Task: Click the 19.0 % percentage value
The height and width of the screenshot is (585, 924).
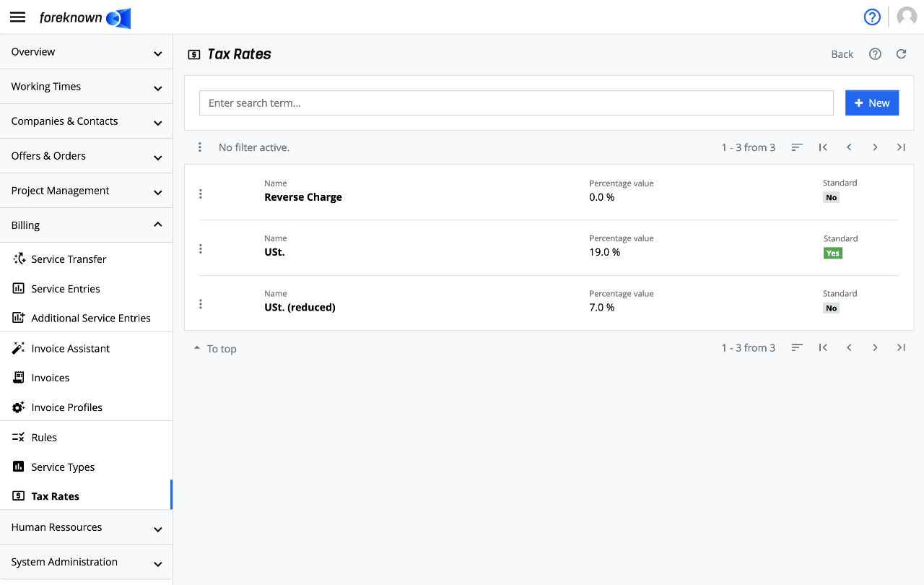Action: click(x=605, y=252)
